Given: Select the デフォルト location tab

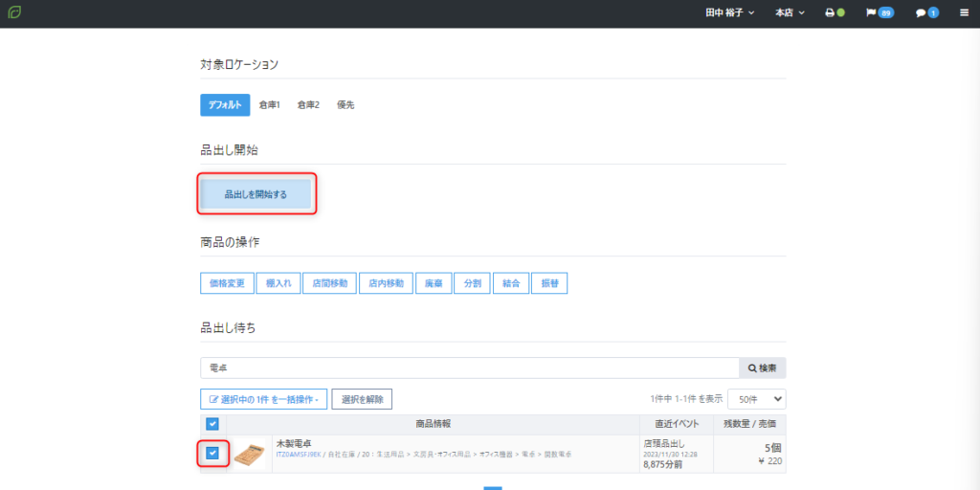Looking at the screenshot, I should coord(225,105).
